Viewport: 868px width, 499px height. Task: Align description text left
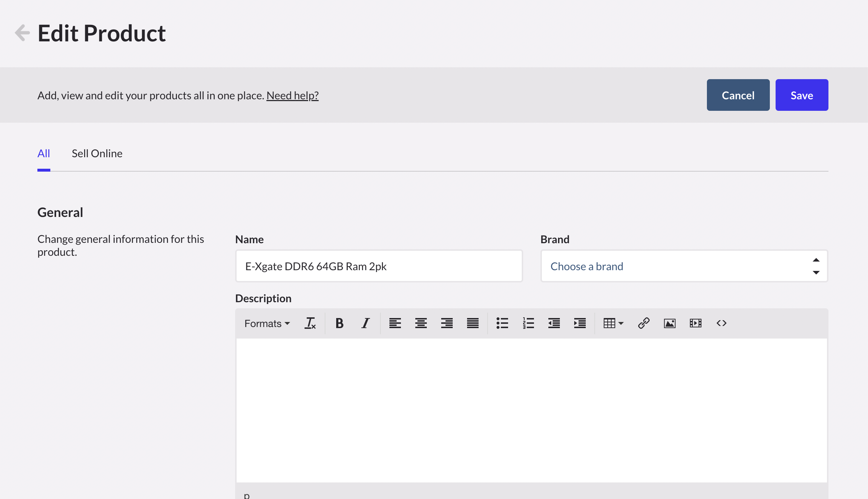click(x=395, y=323)
